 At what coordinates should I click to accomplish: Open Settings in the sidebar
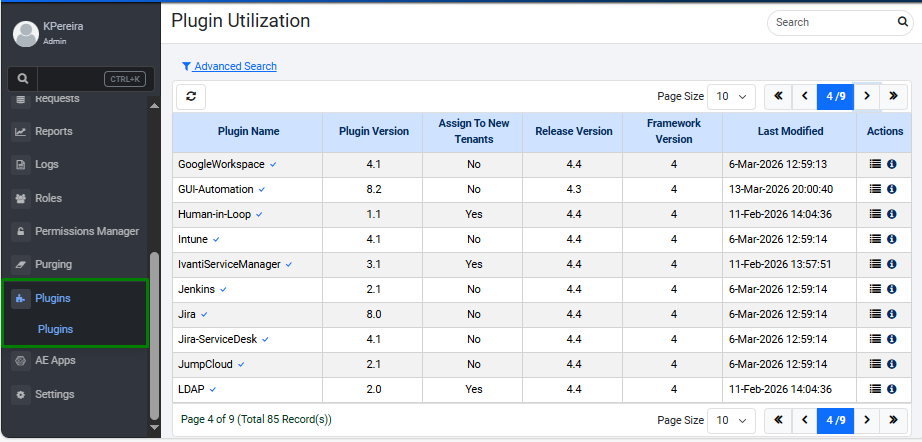click(x=55, y=394)
